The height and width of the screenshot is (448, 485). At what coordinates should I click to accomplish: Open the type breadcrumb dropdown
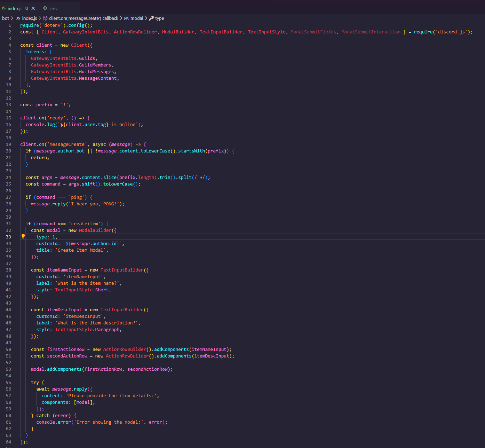pyautogui.click(x=160, y=18)
